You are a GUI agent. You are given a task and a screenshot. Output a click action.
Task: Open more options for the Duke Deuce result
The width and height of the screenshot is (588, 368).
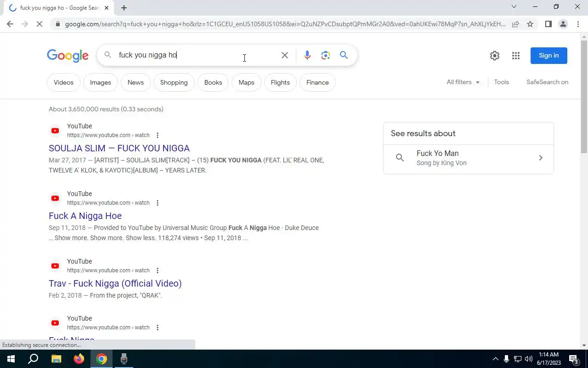point(157,203)
